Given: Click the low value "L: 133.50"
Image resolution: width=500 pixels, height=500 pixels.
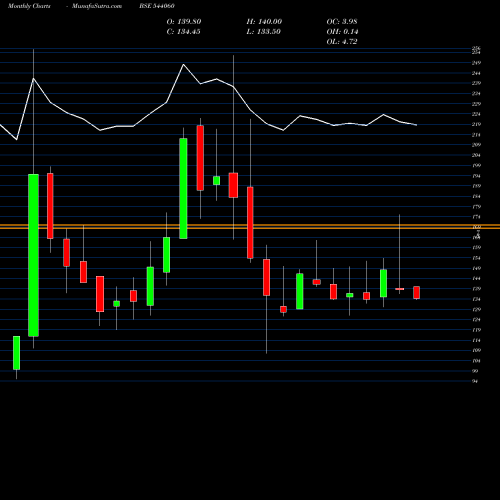Looking at the screenshot, I should [263, 32].
